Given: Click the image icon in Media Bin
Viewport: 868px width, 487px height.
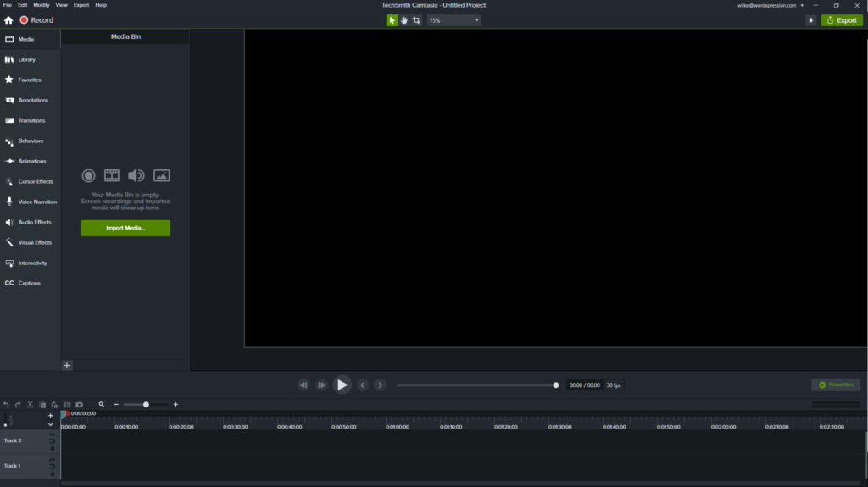Looking at the screenshot, I should tap(162, 176).
